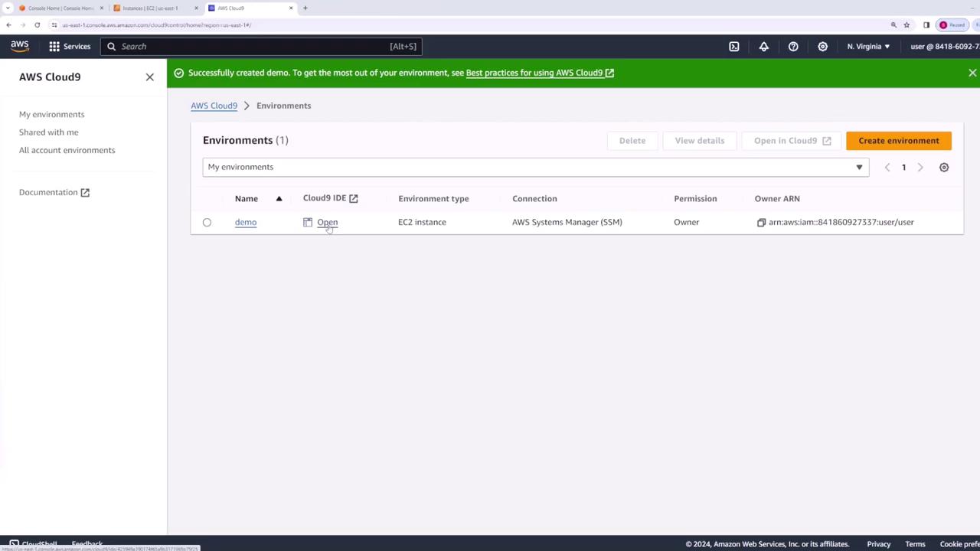This screenshot has width=980, height=551.
Task: Click the Terms footer link
Action: click(916, 544)
